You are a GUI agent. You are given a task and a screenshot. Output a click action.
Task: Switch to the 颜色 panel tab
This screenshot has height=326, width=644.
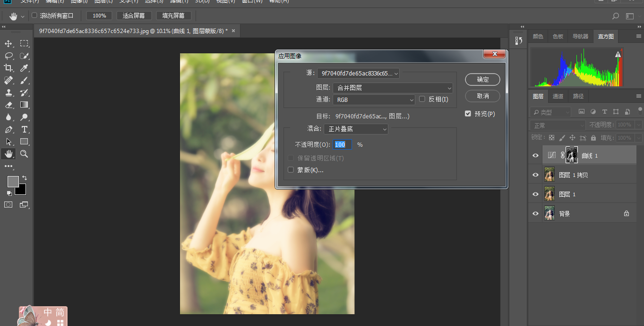[x=538, y=36]
